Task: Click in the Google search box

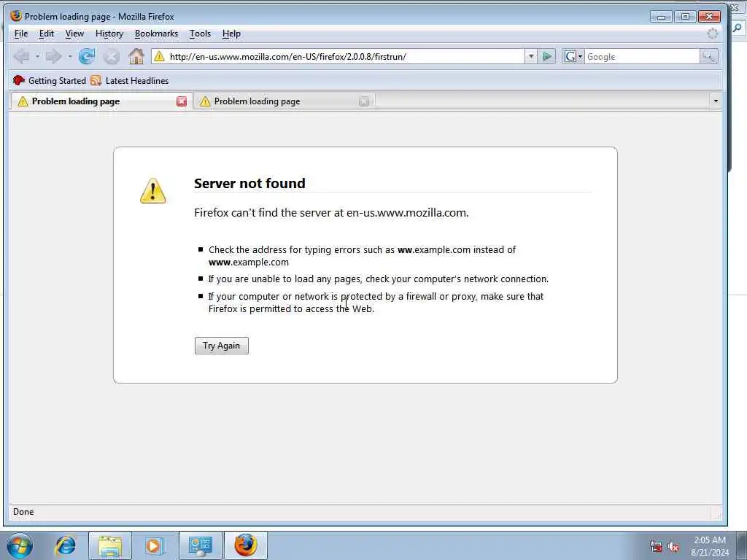Action: [642, 57]
